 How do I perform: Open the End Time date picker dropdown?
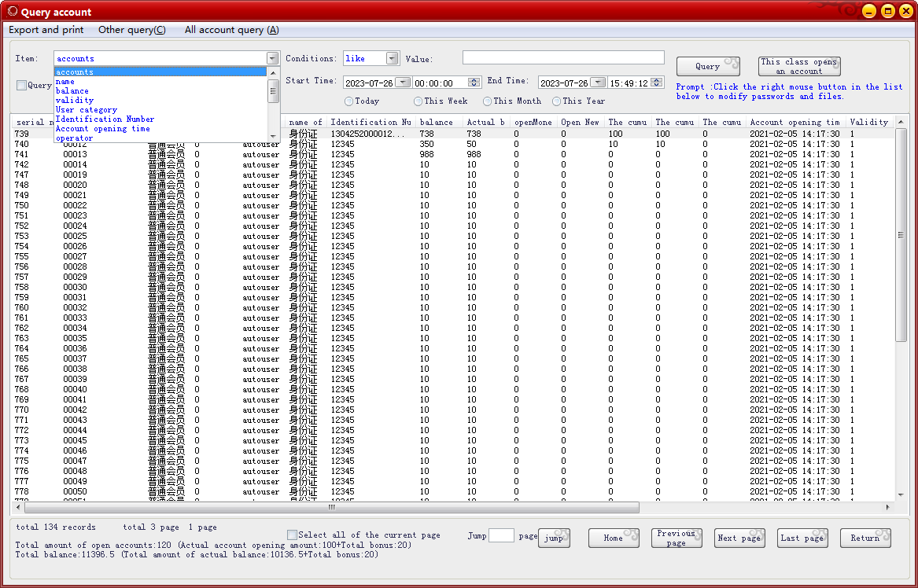(598, 83)
